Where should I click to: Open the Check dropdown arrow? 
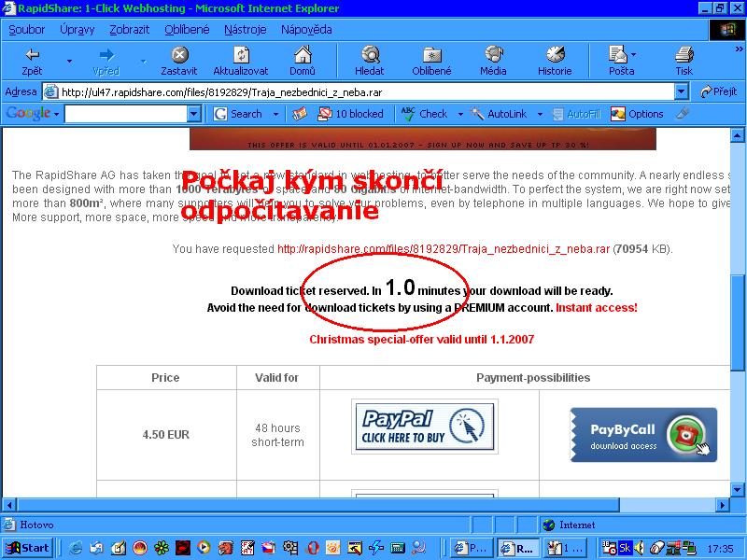click(460, 114)
